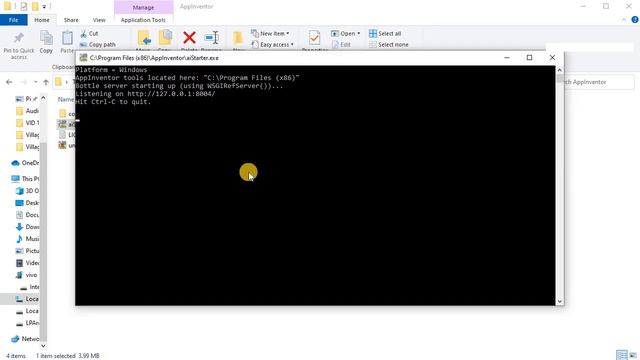This screenshot has width=640, height=360.
Task: Click Edit in the Open group
Action: [341, 44]
